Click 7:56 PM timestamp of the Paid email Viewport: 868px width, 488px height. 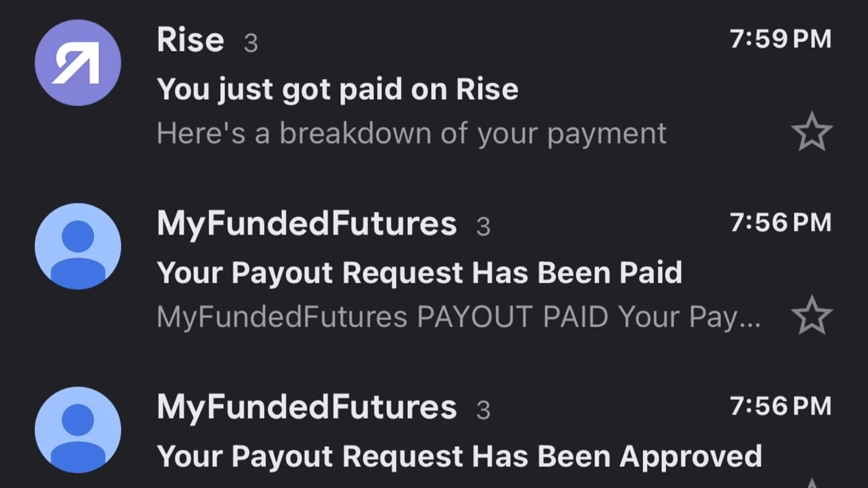(780, 223)
